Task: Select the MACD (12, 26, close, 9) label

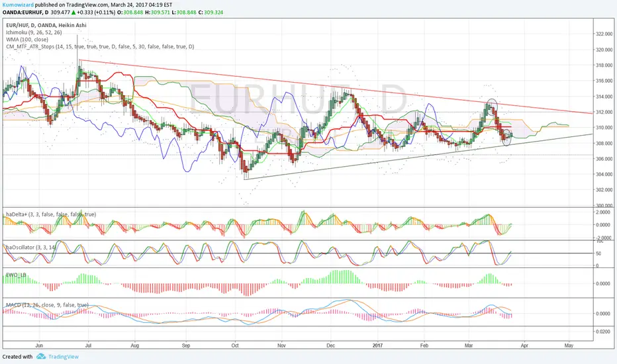Action: [x=47, y=305]
